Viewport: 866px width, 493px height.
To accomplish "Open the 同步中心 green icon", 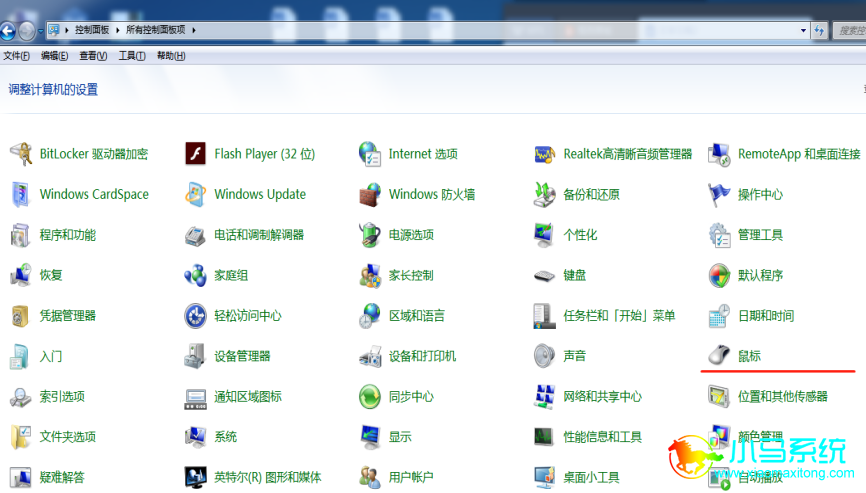I will [x=369, y=396].
